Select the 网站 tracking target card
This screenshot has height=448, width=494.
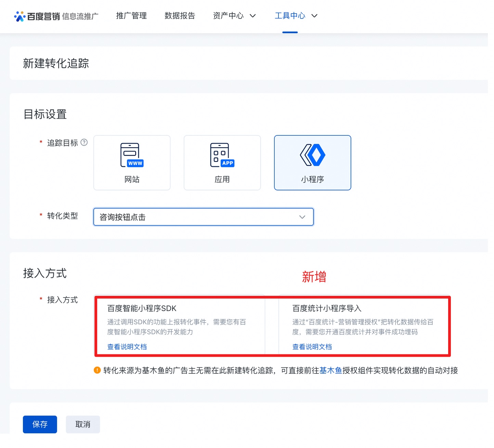tap(132, 163)
